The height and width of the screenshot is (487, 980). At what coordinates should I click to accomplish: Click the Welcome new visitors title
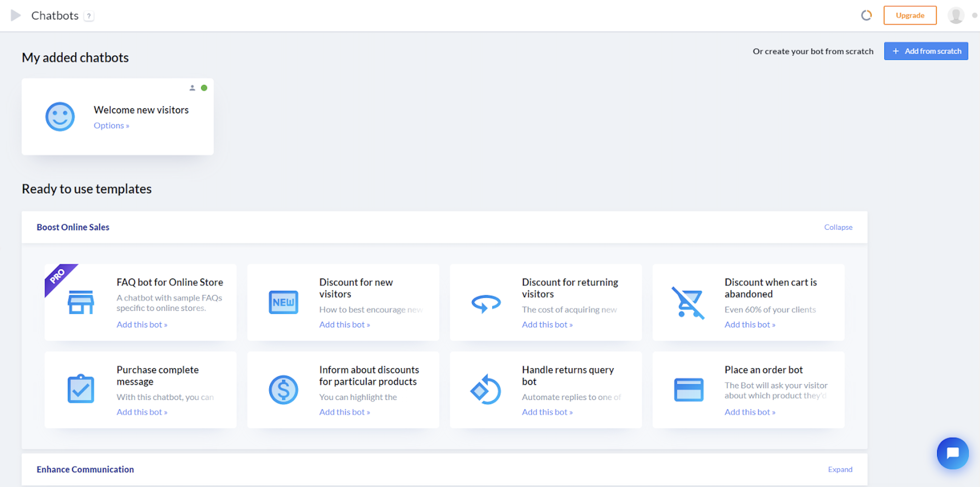tap(141, 110)
